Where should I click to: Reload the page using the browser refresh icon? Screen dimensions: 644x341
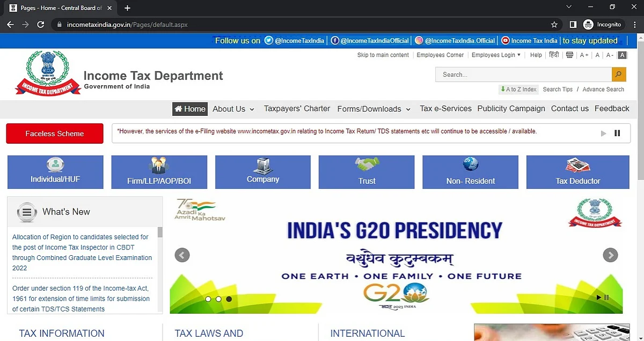click(41, 25)
